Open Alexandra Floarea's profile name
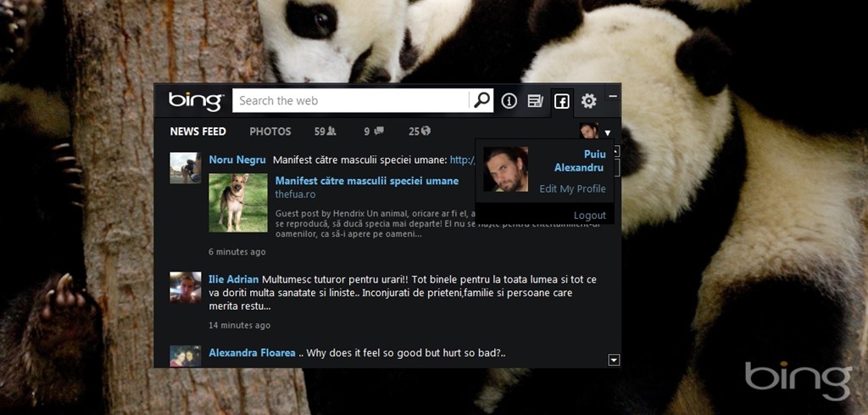Image resolution: width=868 pixels, height=415 pixels. (x=252, y=353)
